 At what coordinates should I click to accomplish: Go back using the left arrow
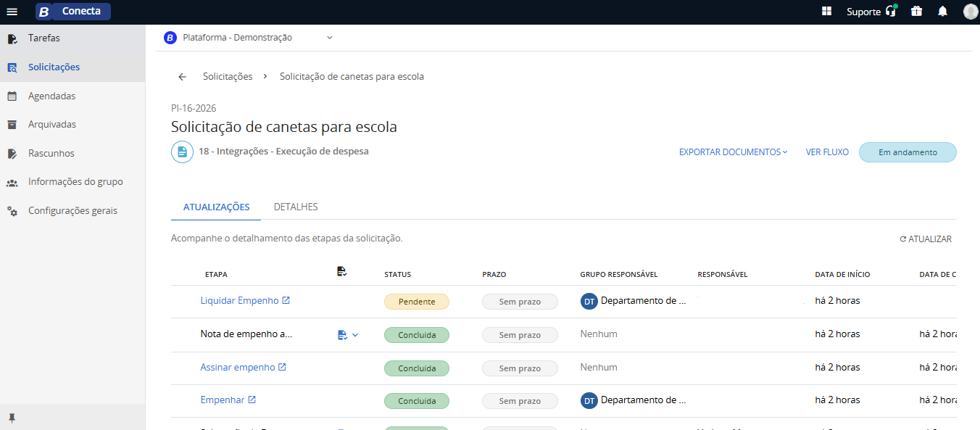coord(182,77)
